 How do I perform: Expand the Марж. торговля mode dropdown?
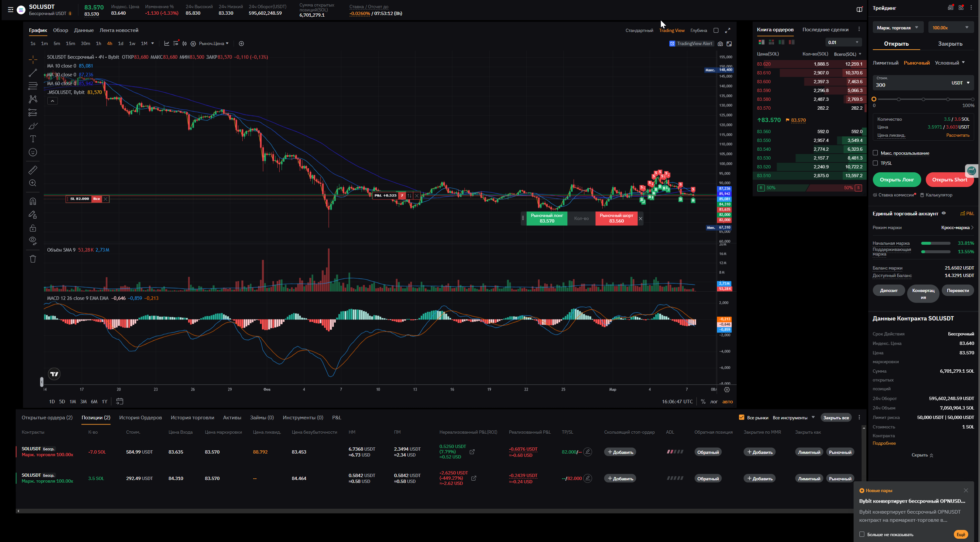[897, 27]
